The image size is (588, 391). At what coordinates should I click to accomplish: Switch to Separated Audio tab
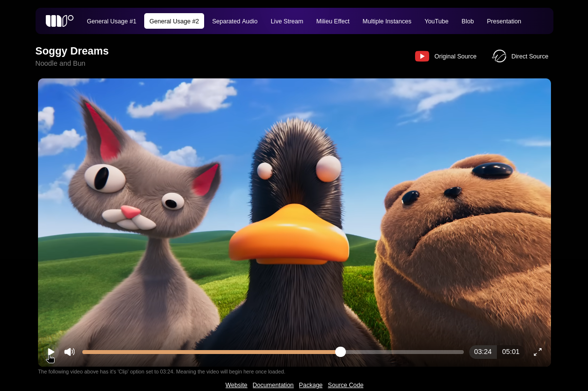pyautogui.click(x=235, y=21)
